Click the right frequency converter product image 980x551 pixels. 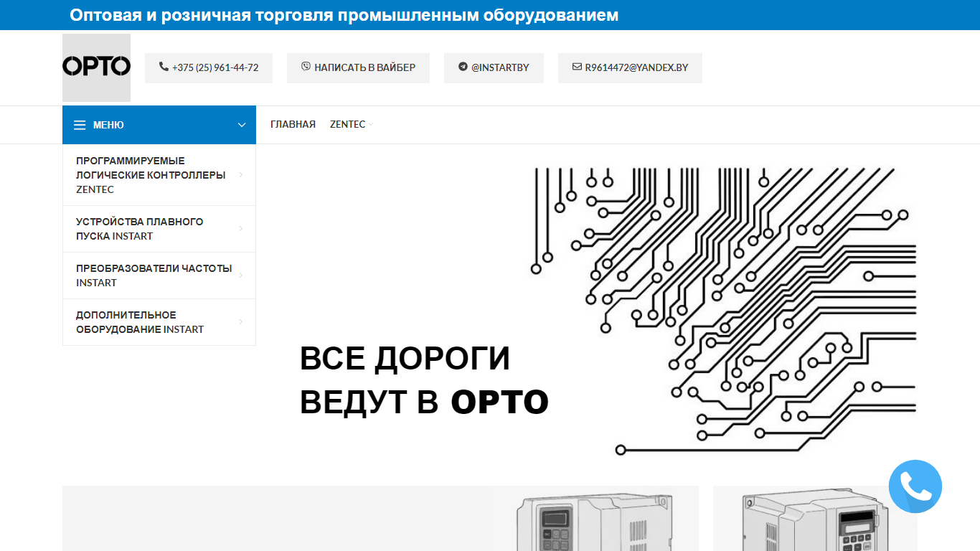814,519
